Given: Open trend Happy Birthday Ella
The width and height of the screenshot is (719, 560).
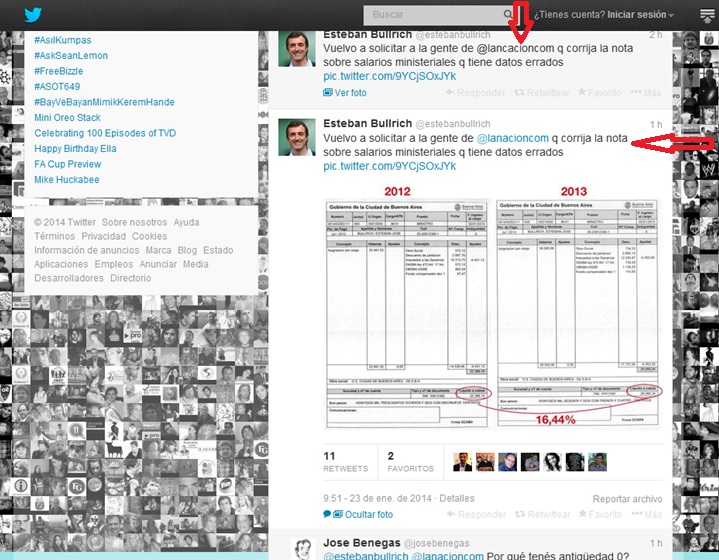Looking at the screenshot, I should point(75,149).
